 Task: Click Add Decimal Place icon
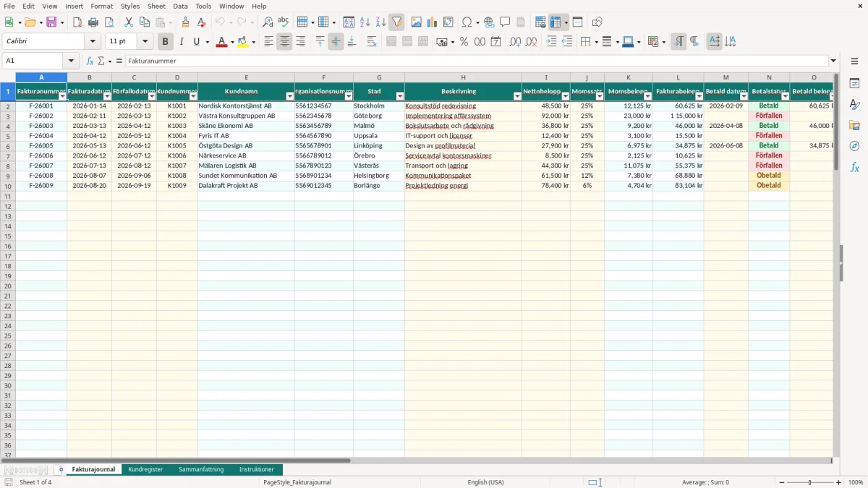point(515,42)
